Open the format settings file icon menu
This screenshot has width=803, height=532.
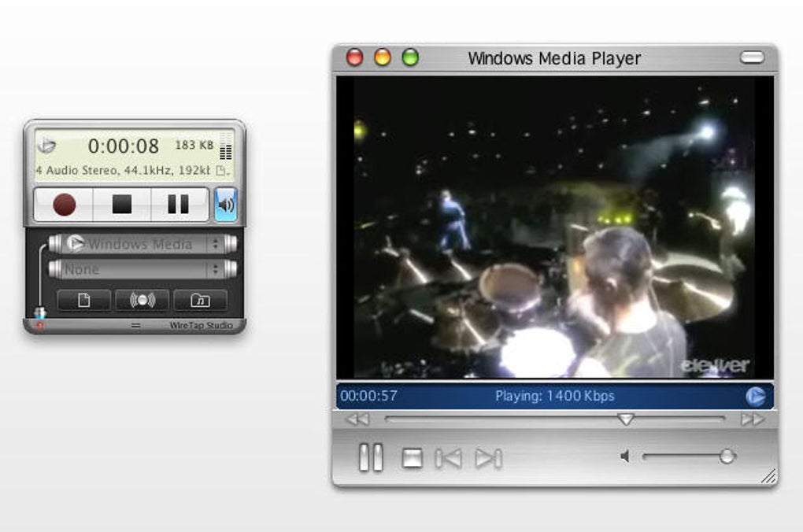222,171
